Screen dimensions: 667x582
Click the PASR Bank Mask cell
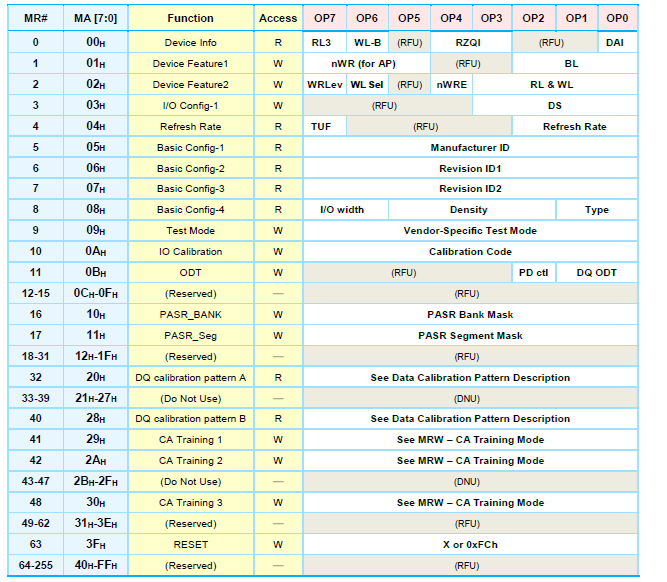470,315
